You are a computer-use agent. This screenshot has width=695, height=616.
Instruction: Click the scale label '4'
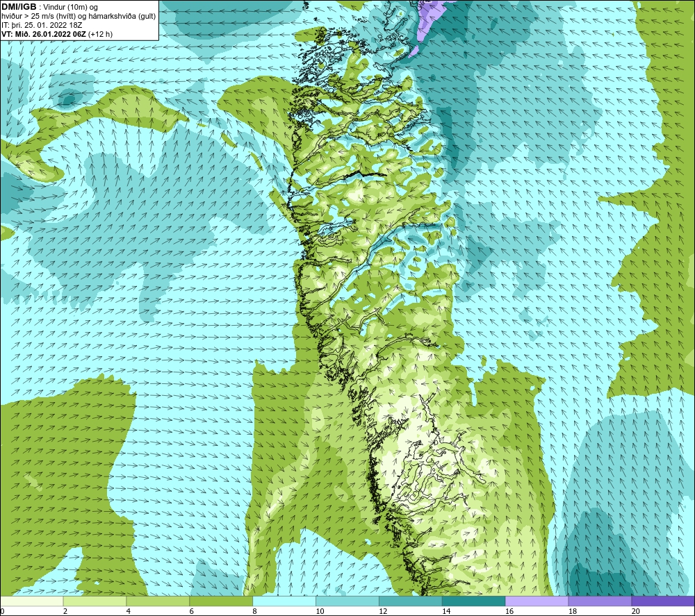click(x=129, y=611)
